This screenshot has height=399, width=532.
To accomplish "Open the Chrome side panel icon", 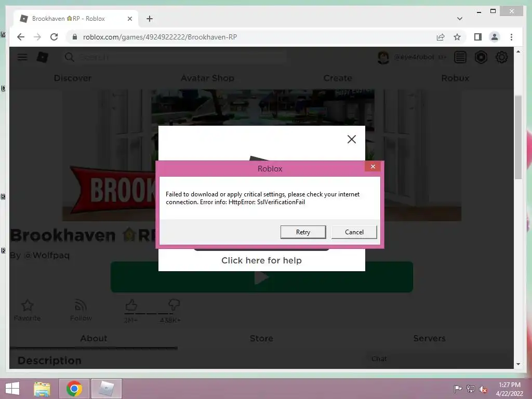I will pyautogui.click(x=478, y=37).
